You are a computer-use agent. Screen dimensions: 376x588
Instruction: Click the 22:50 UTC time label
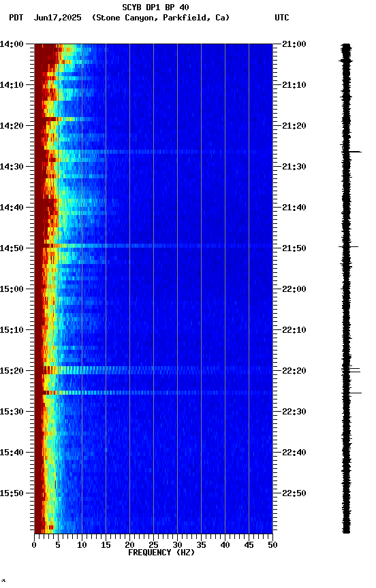294,493
